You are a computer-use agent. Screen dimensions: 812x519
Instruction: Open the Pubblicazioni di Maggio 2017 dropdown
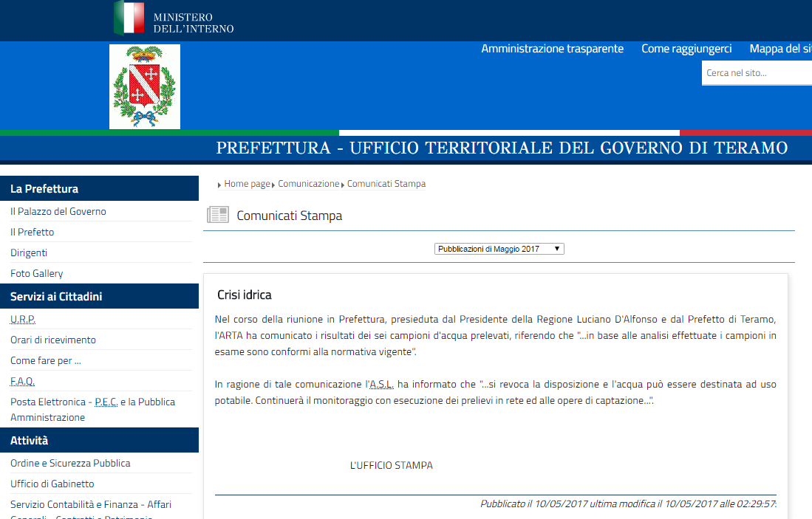pyautogui.click(x=499, y=250)
